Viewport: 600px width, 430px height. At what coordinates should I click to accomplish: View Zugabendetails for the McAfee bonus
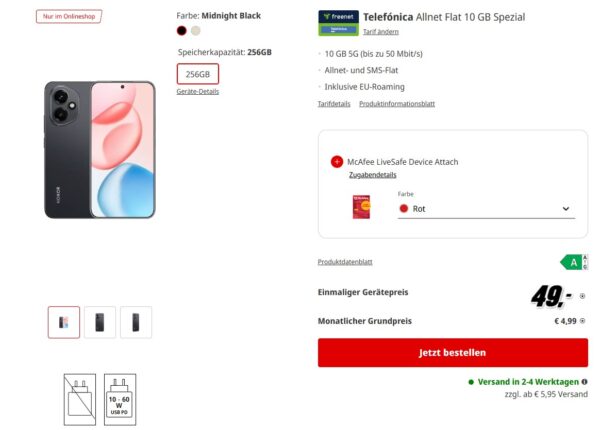[372, 175]
